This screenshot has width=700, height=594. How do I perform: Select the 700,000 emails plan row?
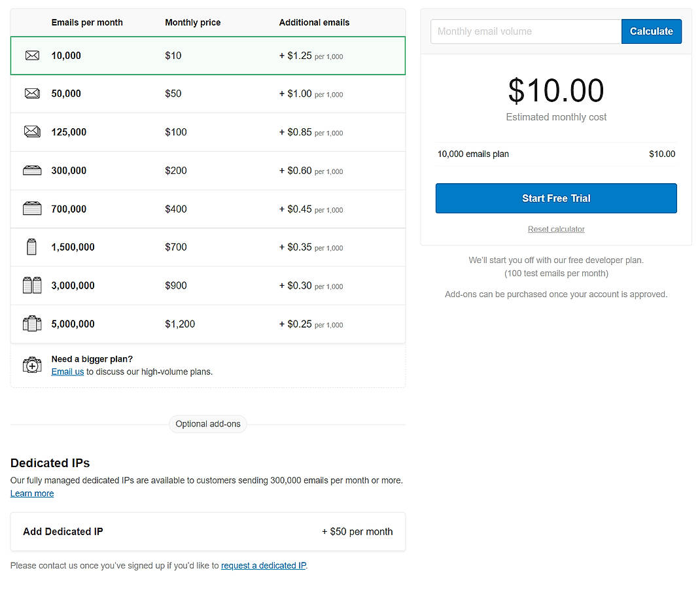point(207,209)
